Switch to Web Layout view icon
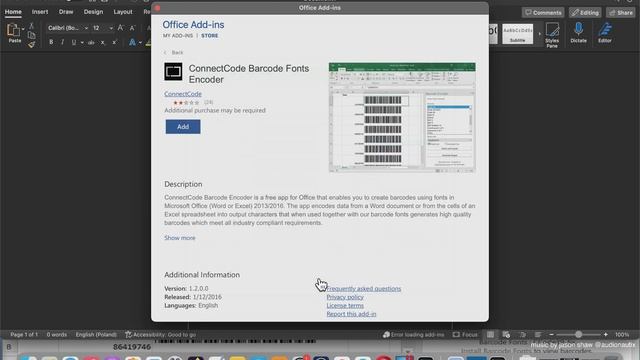 tap(506, 335)
